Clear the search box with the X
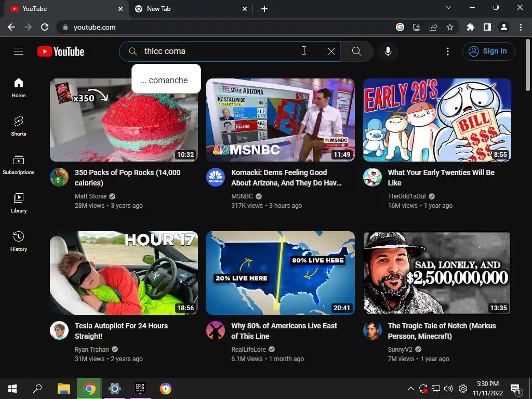The height and width of the screenshot is (399, 532). click(331, 51)
